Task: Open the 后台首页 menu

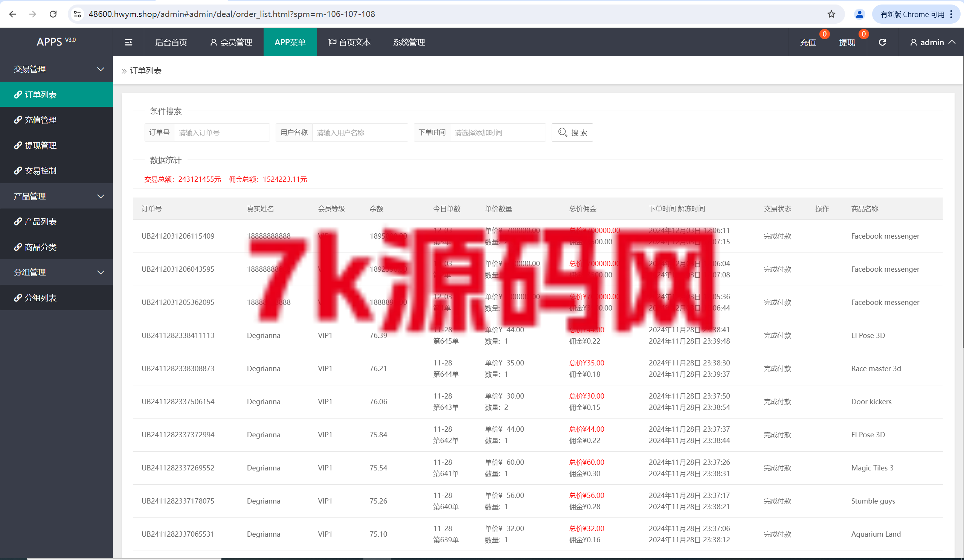Action: click(x=171, y=42)
